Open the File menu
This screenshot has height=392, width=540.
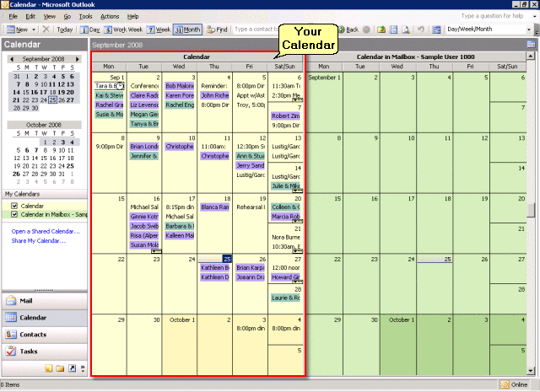[x=13, y=16]
